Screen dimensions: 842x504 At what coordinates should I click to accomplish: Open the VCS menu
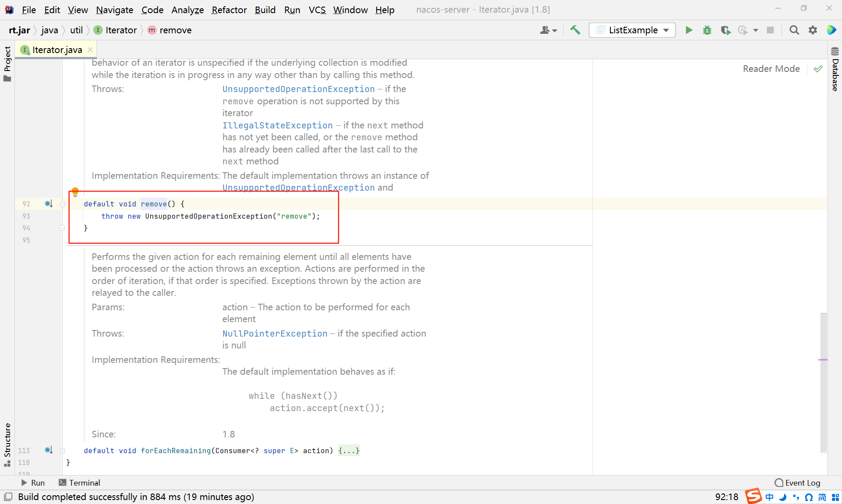pos(317,10)
